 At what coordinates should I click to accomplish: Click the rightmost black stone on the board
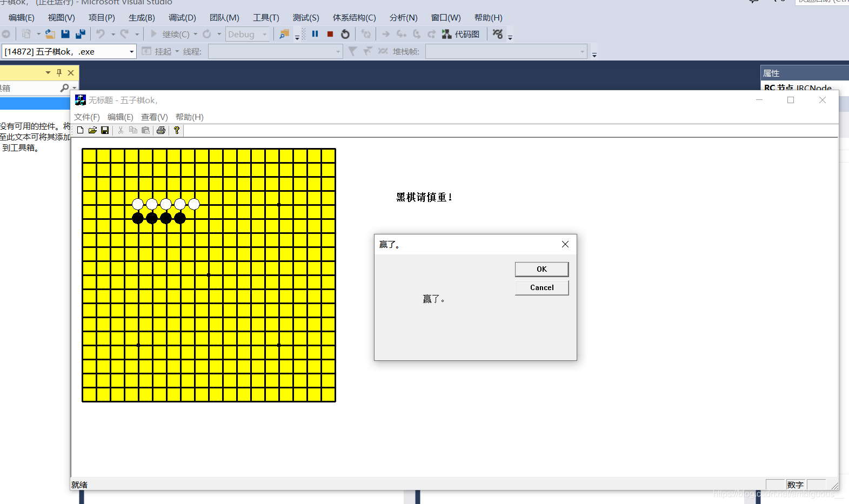coord(180,218)
